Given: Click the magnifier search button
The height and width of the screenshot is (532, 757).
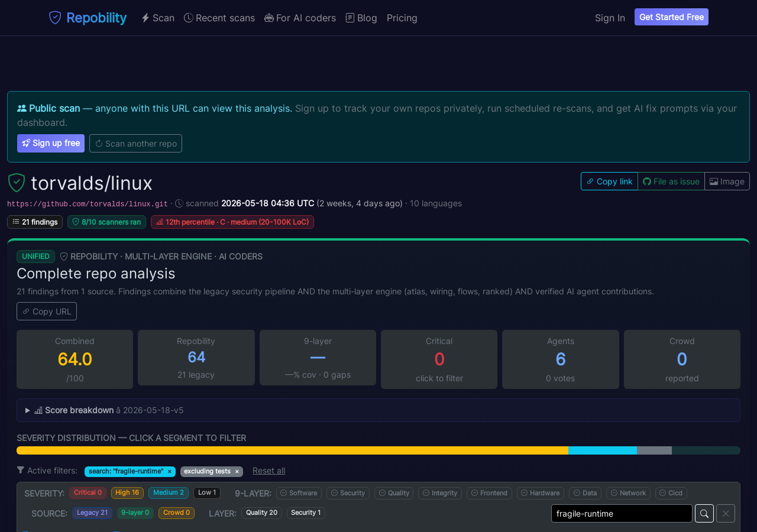Looking at the screenshot, I should 704,514.
